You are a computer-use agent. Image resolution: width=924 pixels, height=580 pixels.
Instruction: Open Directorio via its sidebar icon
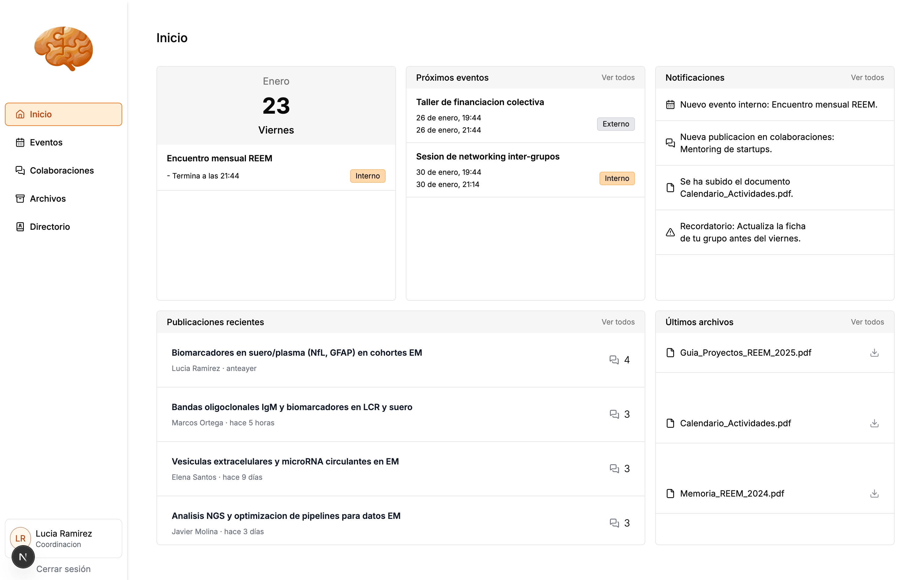click(20, 226)
